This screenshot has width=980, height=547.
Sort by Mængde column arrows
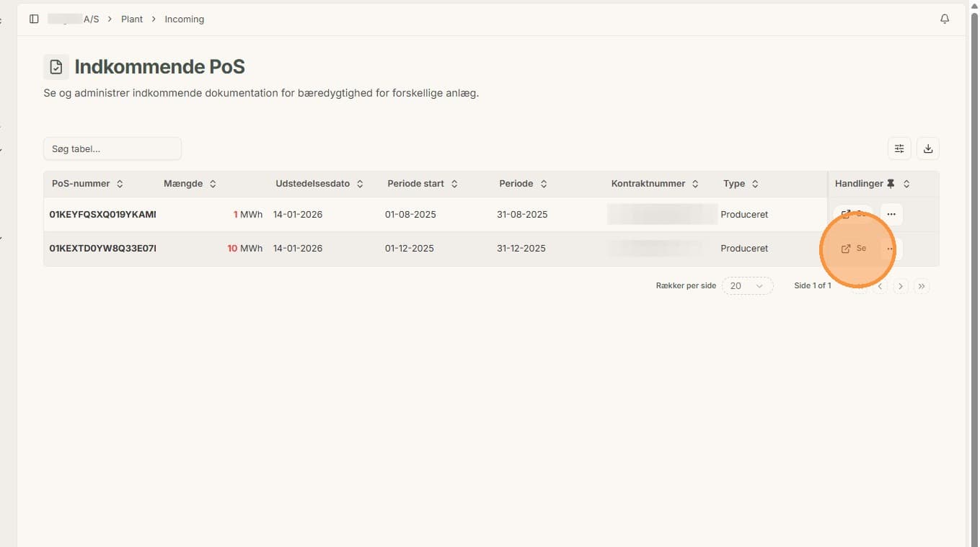pos(213,184)
